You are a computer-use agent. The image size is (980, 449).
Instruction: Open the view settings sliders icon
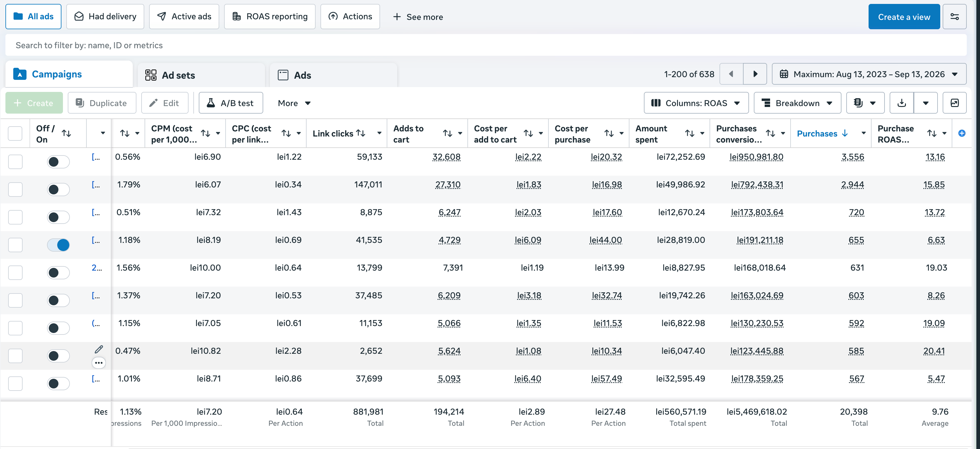click(954, 17)
